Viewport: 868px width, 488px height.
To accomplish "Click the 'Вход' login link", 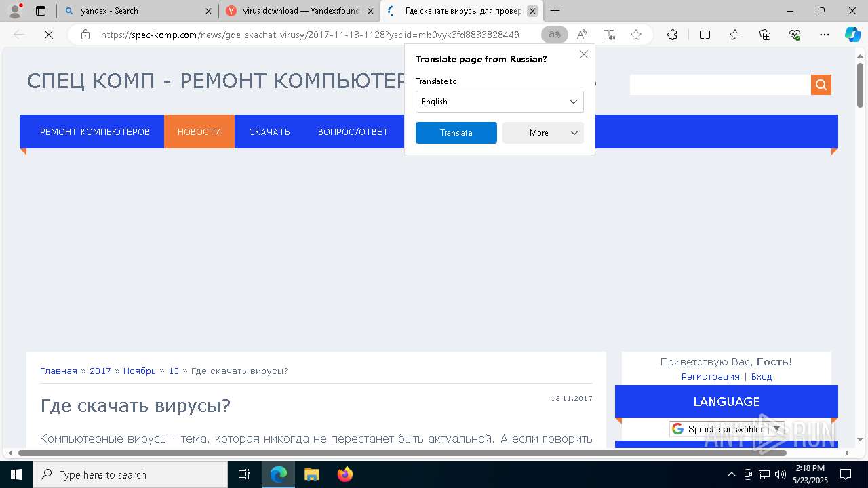I will pos(762,376).
